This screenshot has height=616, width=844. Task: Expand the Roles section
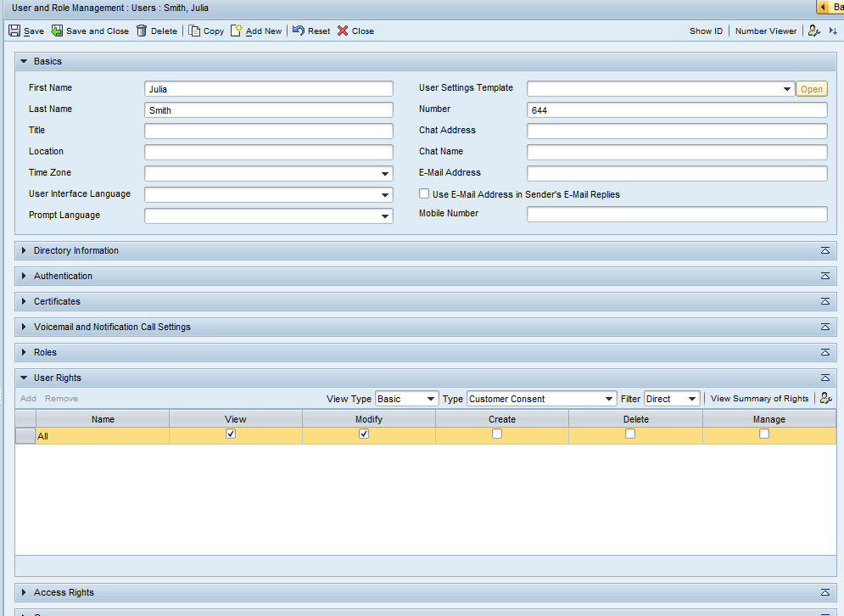coord(24,353)
